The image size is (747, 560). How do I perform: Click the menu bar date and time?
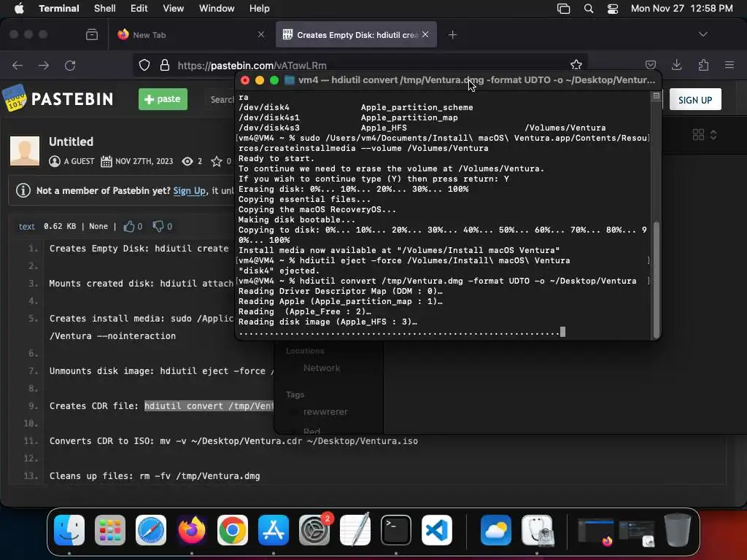click(x=682, y=9)
